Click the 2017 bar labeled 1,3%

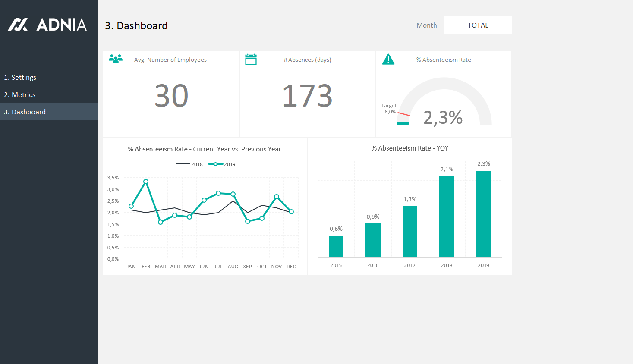pyautogui.click(x=409, y=232)
